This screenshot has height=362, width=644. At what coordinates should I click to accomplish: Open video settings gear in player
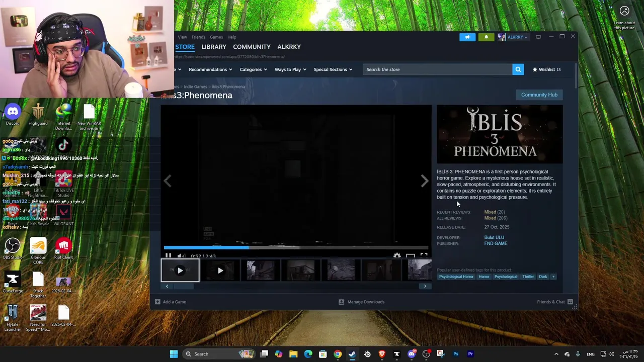(397, 256)
